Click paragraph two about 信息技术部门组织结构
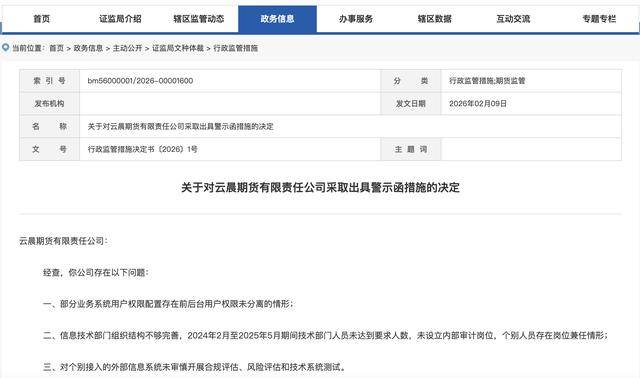The image size is (640, 378). click(x=325, y=336)
